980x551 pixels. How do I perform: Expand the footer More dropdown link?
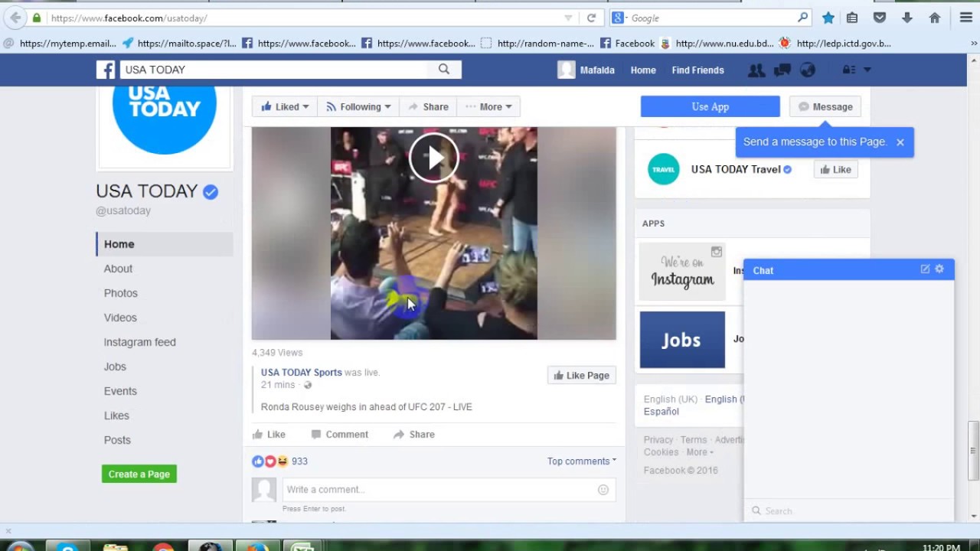(699, 452)
